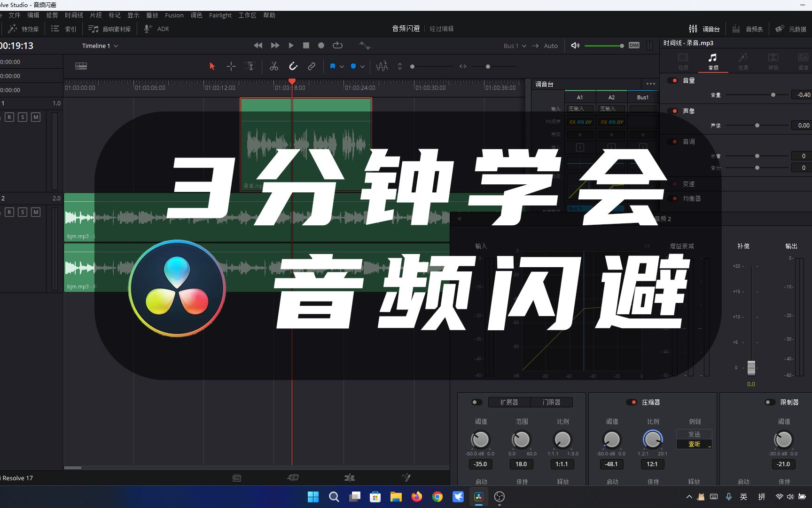The image size is (812, 508).
Task: Select the pointer selection tool
Action: (x=212, y=66)
